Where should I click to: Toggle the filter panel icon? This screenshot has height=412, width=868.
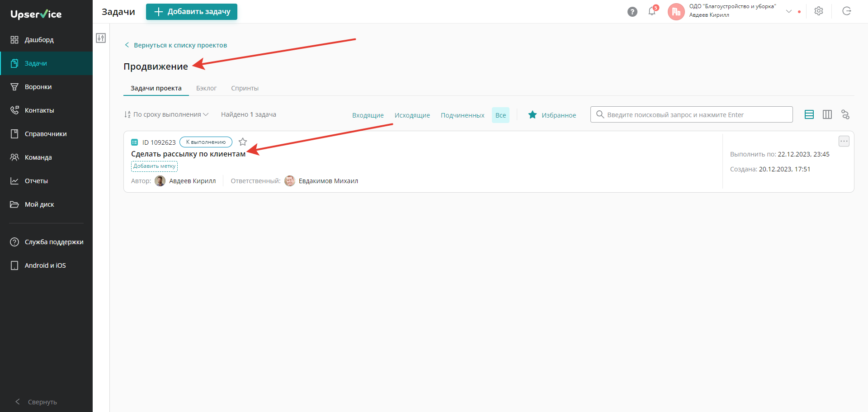pyautogui.click(x=101, y=38)
